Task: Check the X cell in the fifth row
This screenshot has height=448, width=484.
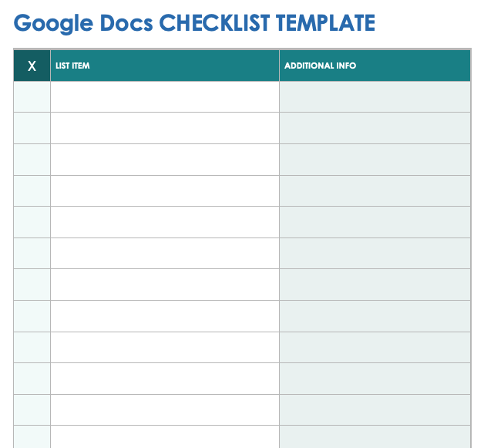Action: (x=32, y=222)
